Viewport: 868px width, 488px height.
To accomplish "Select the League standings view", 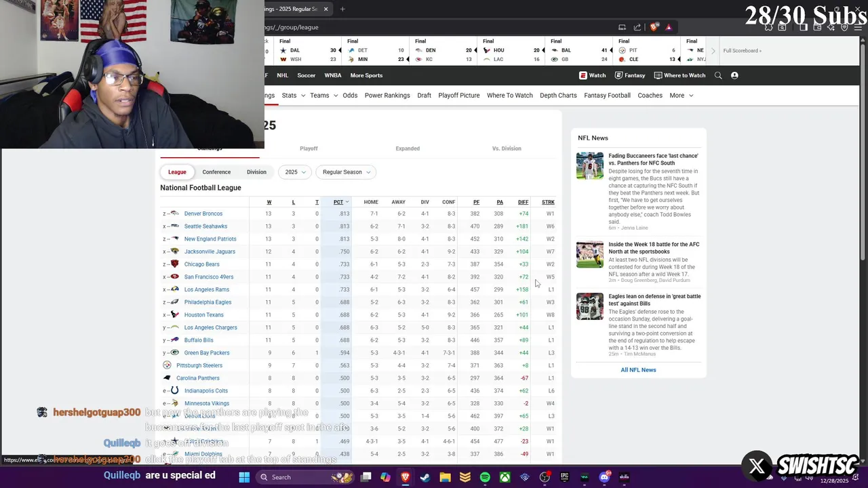I will (177, 172).
